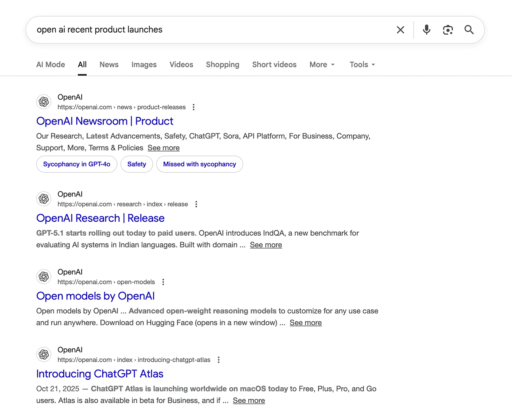Select the Missed with sycophancy chip
512x420 pixels.
[200, 164]
